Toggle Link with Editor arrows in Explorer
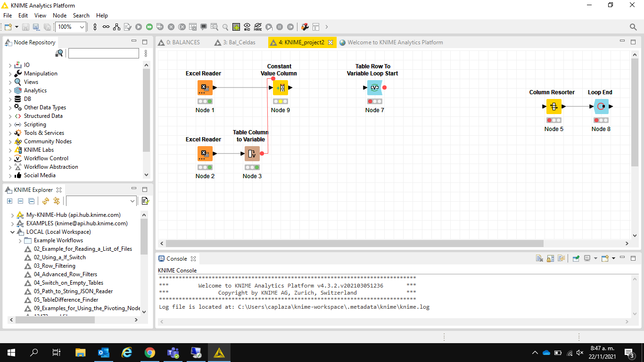This screenshot has height=362, width=644. coord(57,201)
